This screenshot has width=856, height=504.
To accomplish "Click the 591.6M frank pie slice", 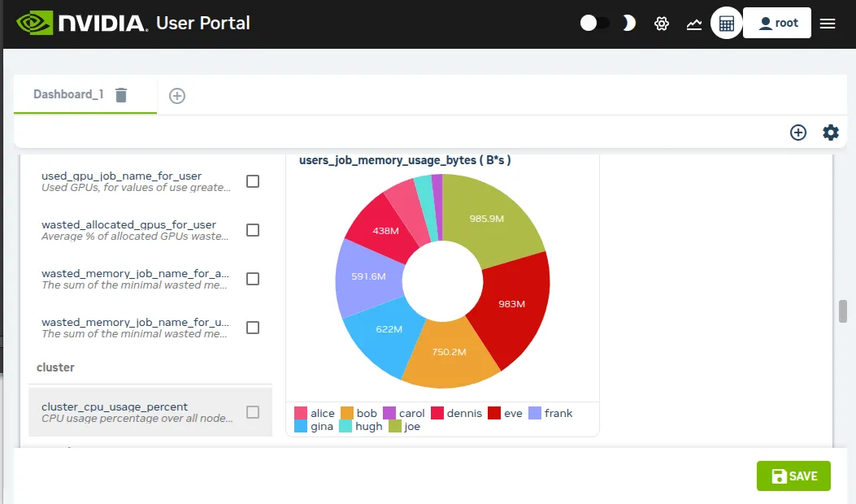I will point(368,276).
